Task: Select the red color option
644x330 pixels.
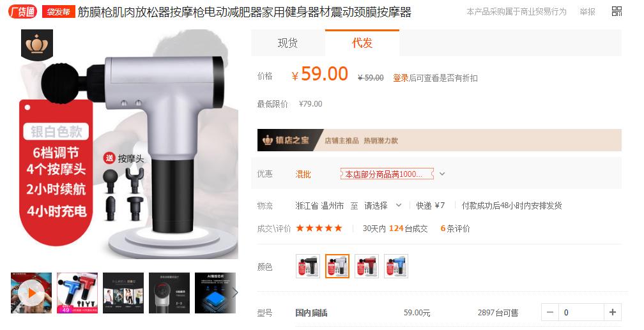Action: 367,266
